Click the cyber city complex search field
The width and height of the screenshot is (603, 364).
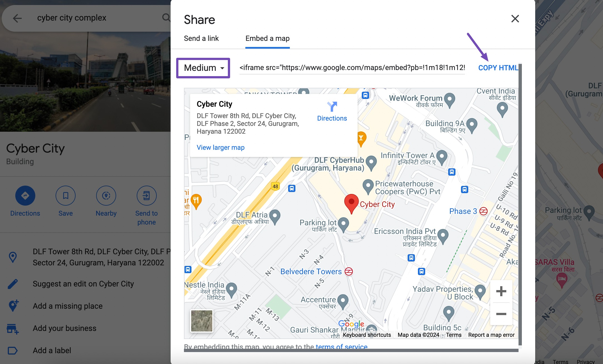point(94,18)
